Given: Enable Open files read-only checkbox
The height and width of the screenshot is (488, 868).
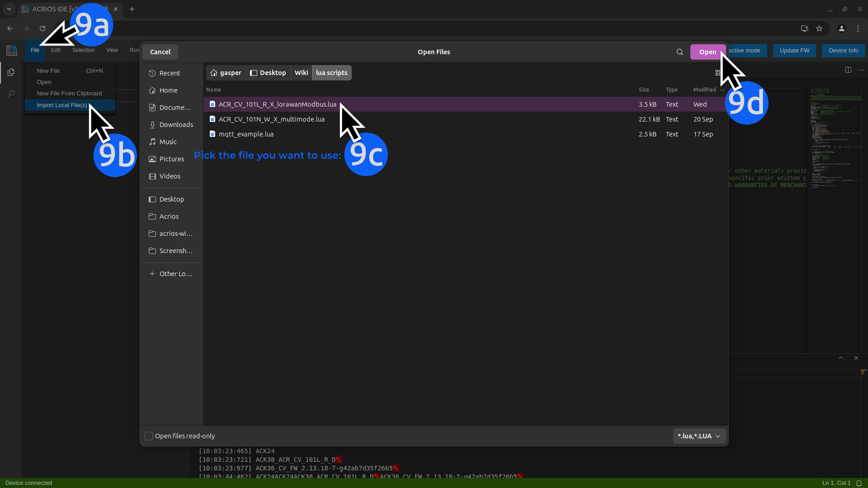Looking at the screenshot, I should 149,436.
